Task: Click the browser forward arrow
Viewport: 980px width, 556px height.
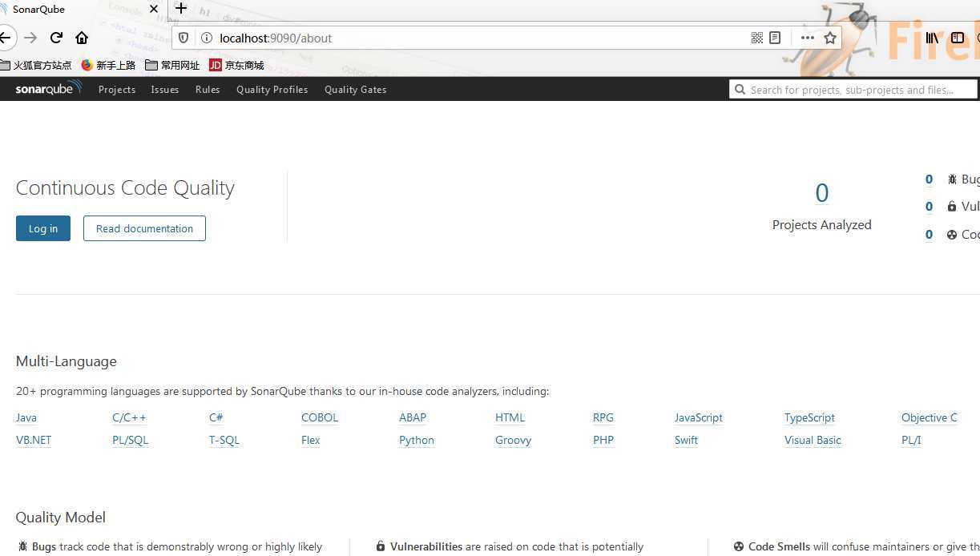Action: pos(30,38)
